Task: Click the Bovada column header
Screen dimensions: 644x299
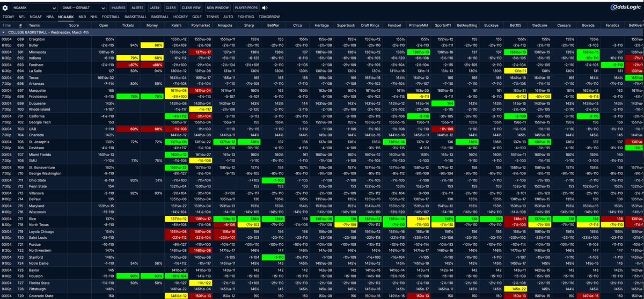Action: click(589, 25)
